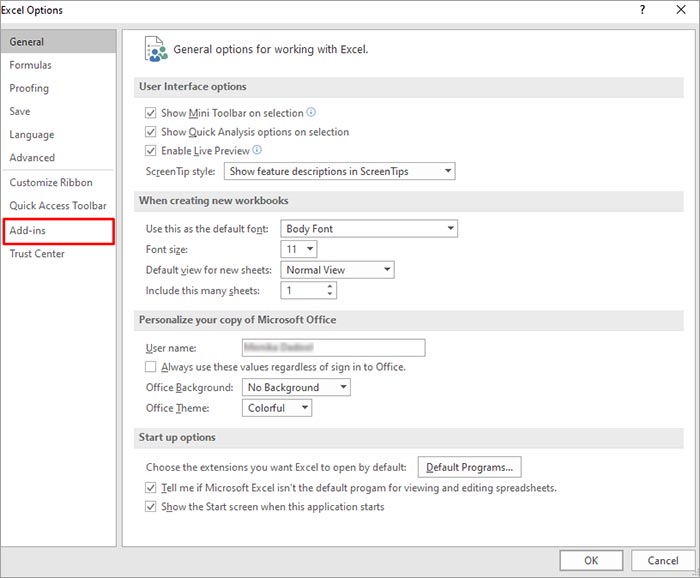Open the Office Theme Colorful dropdown
This screenshot has height=578, width=700.
(x=277, y=408)
